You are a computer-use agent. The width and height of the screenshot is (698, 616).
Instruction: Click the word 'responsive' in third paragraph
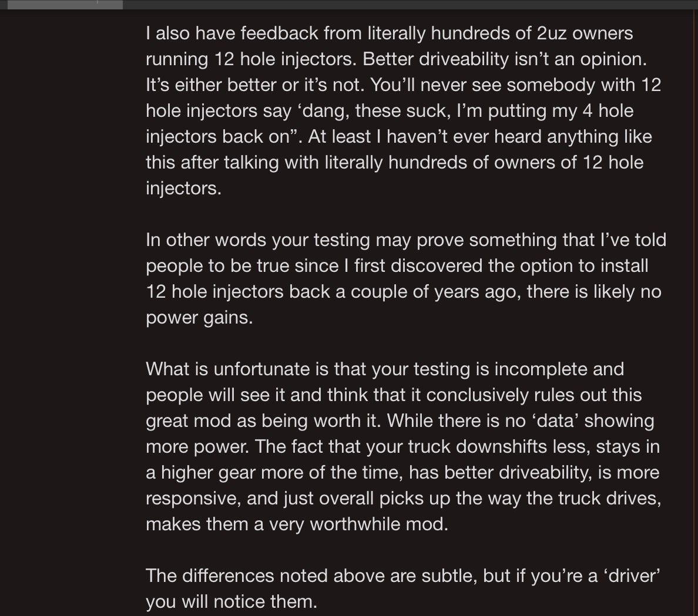(x=194, y=499)
